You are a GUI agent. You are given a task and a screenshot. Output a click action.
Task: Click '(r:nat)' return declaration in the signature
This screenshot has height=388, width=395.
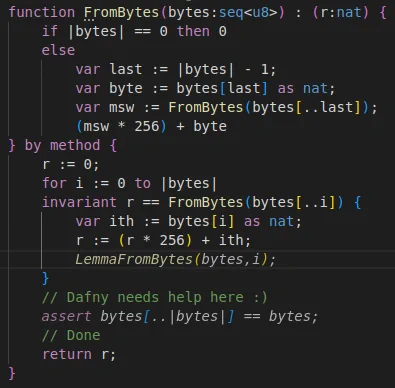[x=341, y=12]
